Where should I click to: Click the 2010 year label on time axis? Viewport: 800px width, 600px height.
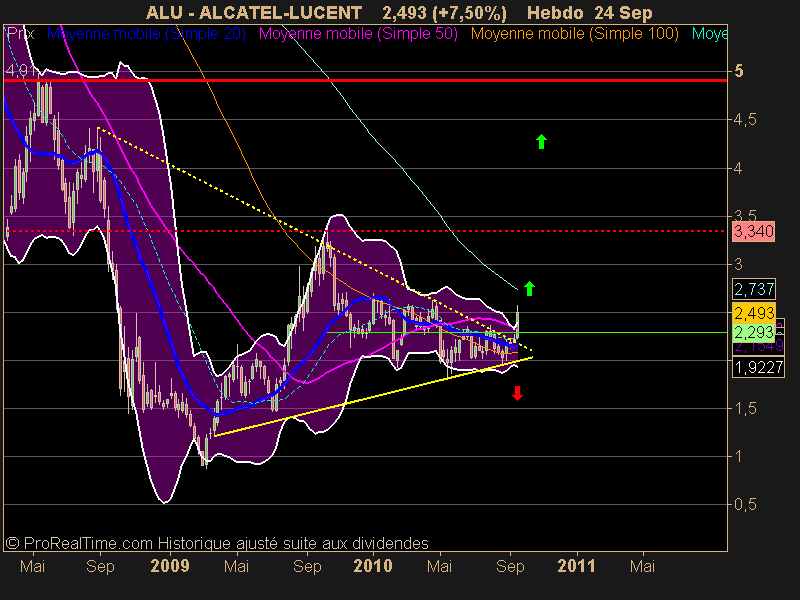pyautogui.click(x=373, y=566)
